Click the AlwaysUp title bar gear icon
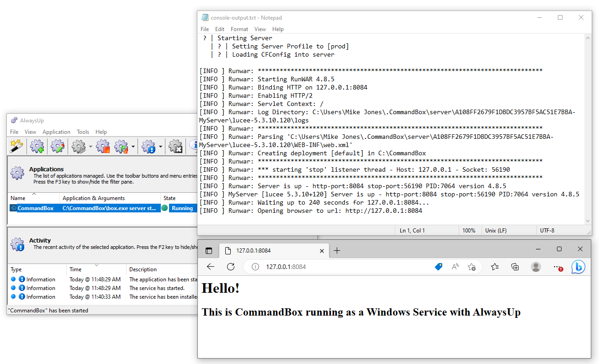 [14, 121]
